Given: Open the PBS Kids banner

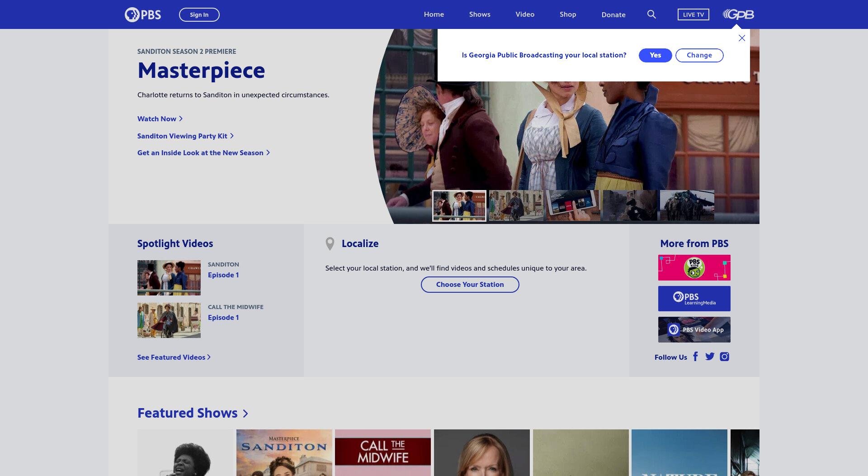Looking at the screenshot, I should coord(694,267).
